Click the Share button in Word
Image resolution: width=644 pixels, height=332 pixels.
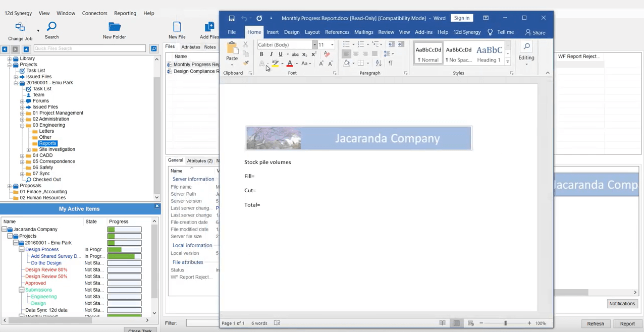[x=535, y=32]
